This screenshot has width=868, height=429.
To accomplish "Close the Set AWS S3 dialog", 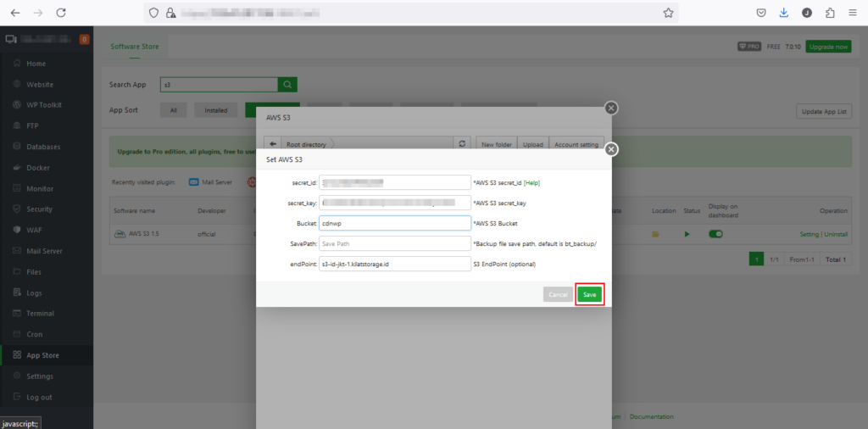I will point(611,149).
